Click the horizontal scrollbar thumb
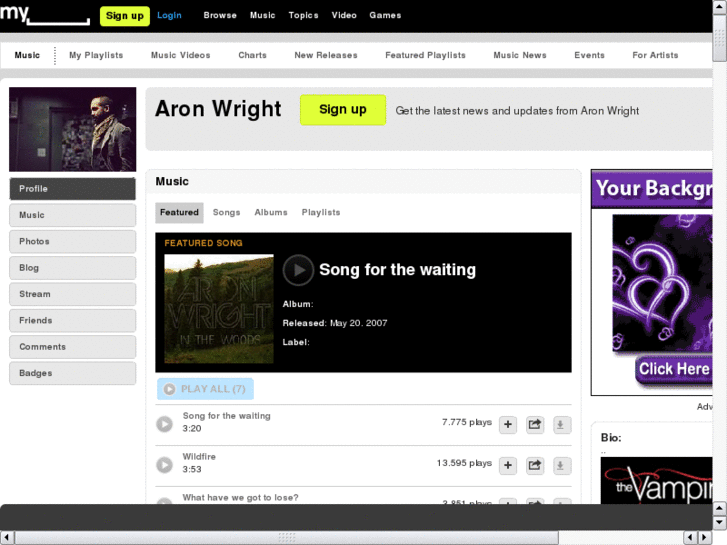 287,538
